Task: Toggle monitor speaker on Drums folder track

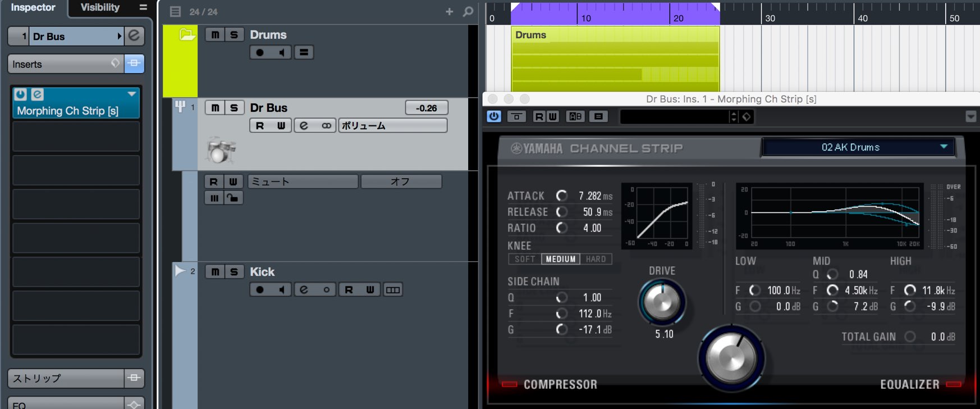Action: [281, 52]
